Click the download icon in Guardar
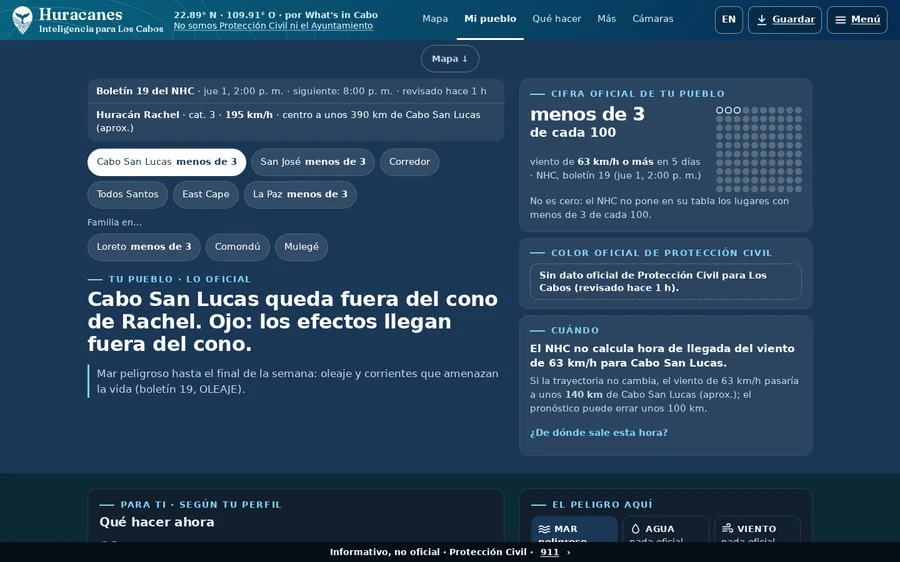Viewport: 900px width, 562px height. [x=762, y=20]
